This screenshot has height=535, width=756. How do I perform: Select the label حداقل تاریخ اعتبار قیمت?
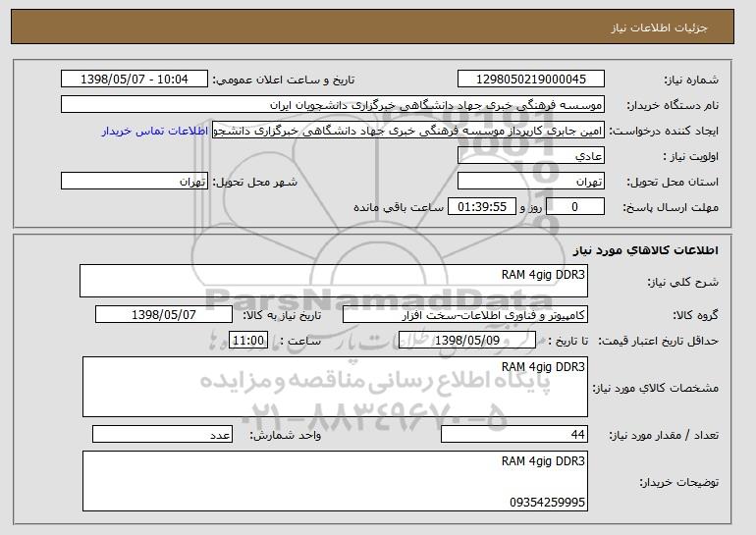(659, 341)
